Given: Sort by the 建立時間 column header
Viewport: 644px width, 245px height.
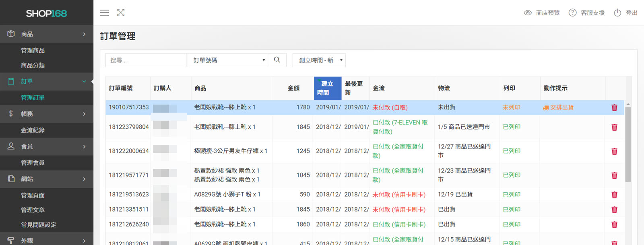Looking at the screenshot, I should point(327,88).
